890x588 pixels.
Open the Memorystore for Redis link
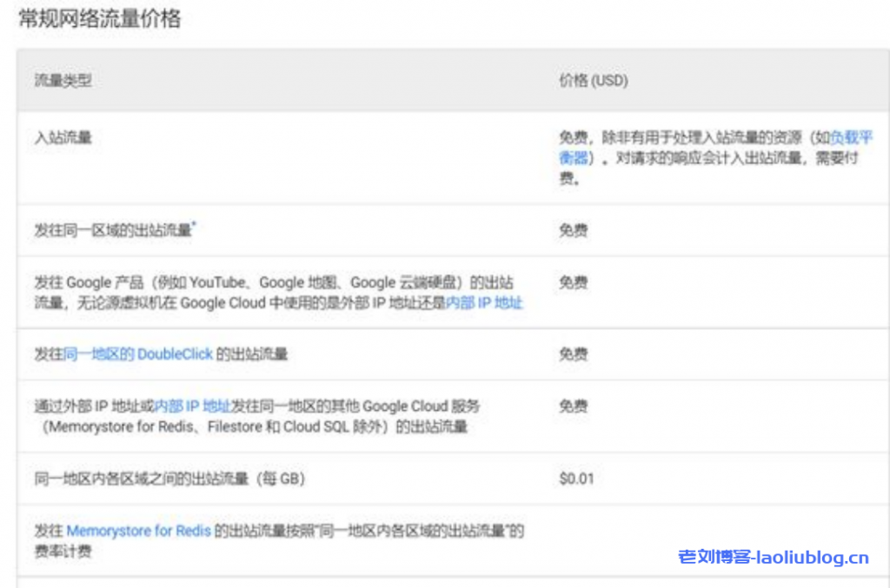point(138,531)
